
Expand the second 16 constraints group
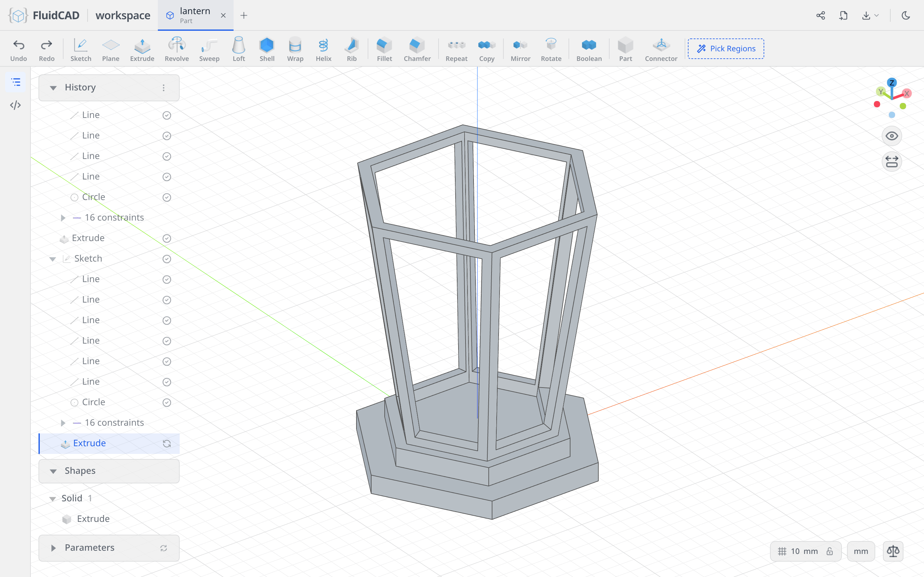point(63,423)
